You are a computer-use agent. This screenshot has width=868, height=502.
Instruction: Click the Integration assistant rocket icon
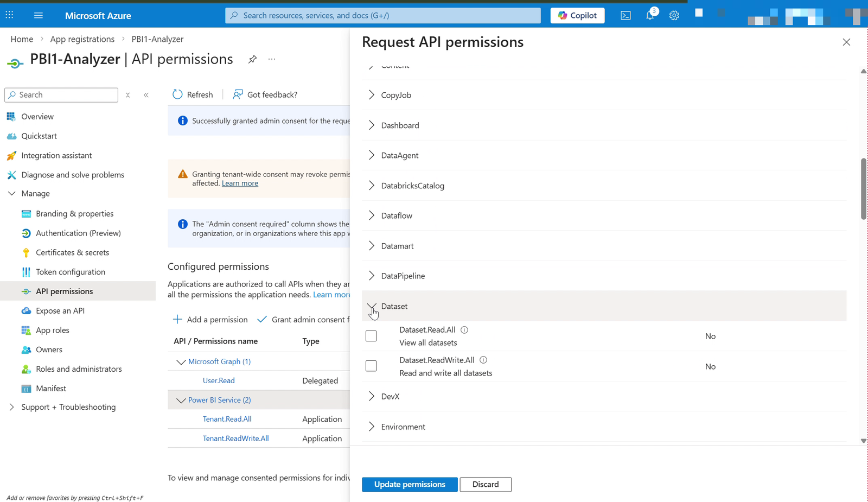[x=11, y=155]
